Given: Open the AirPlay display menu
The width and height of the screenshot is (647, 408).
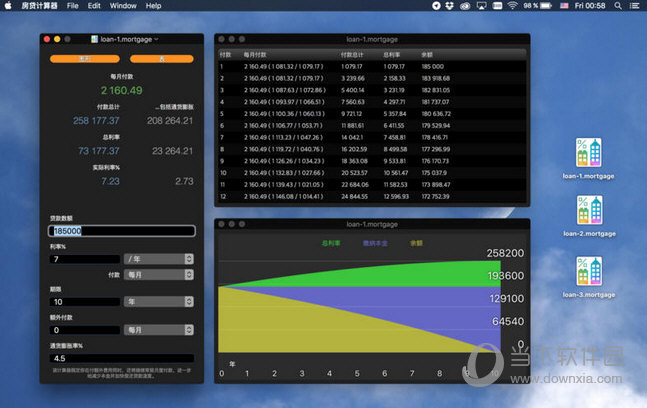Looking at the screenshot, I should (482, 6).
